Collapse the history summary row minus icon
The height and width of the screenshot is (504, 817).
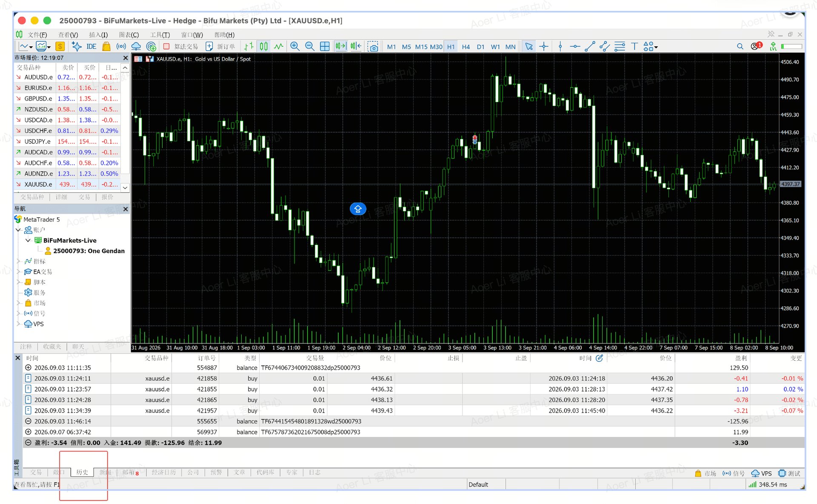(28, 443)
